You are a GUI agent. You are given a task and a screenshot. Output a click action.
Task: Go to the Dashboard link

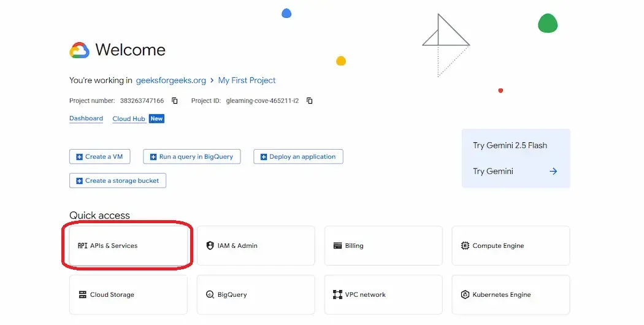point(86,118)
